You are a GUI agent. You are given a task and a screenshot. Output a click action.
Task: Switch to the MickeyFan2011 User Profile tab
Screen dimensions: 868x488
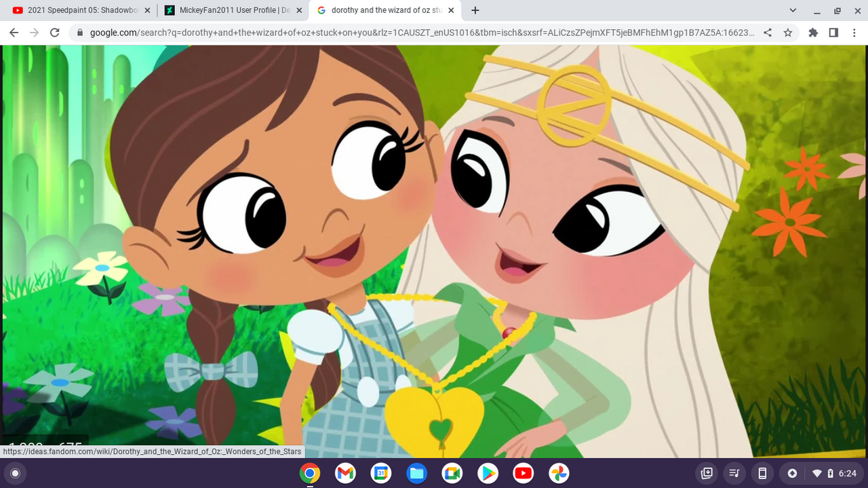(233, 10)
